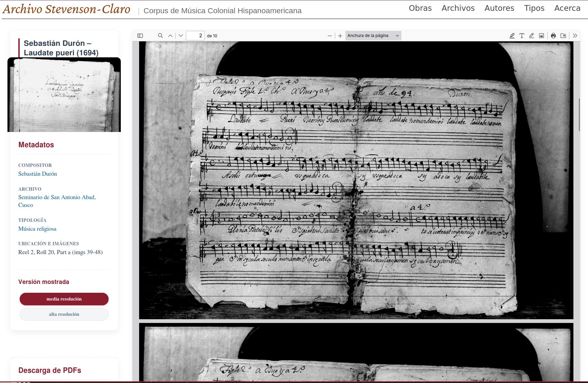Toggle the PDF sidebar panel
The width and height of the screenshot is (588, 383).
click(x=141, y=35)
